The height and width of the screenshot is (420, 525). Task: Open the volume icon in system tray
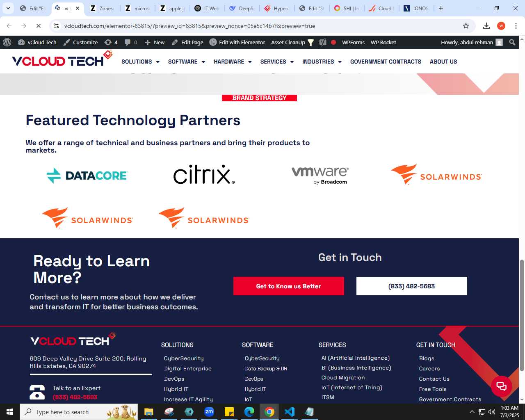(492, 412)
